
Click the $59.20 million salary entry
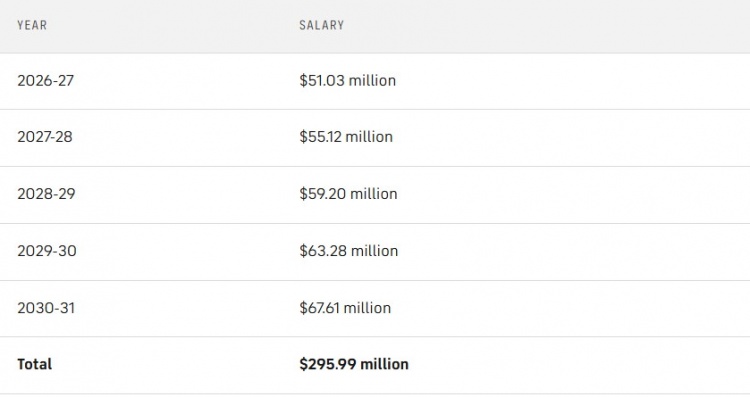[x=348, y=194]
